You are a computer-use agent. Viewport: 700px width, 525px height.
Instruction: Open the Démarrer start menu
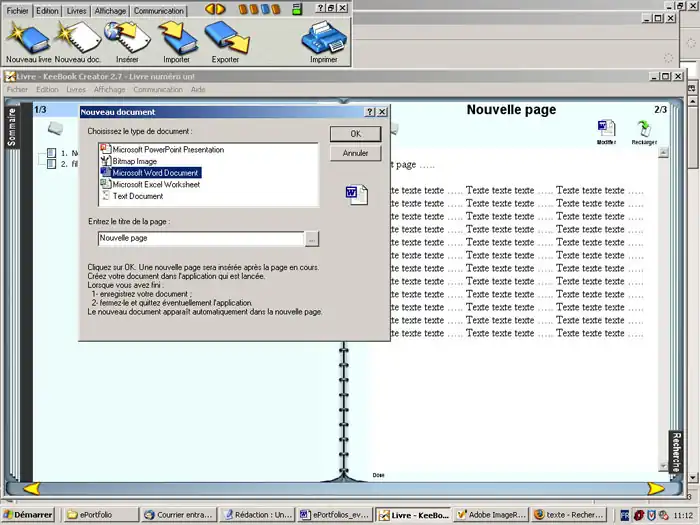pyautogui.click(x=29, y=515)
